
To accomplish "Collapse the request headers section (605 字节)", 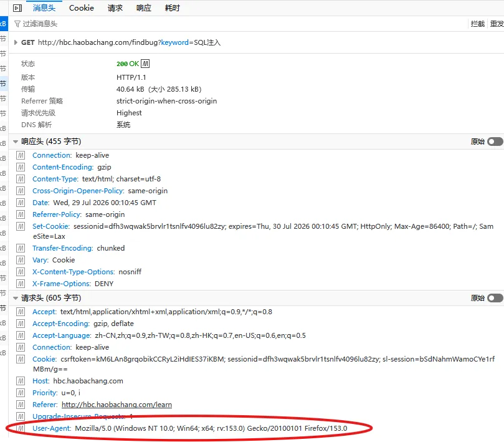I will [x=16, y=298].
